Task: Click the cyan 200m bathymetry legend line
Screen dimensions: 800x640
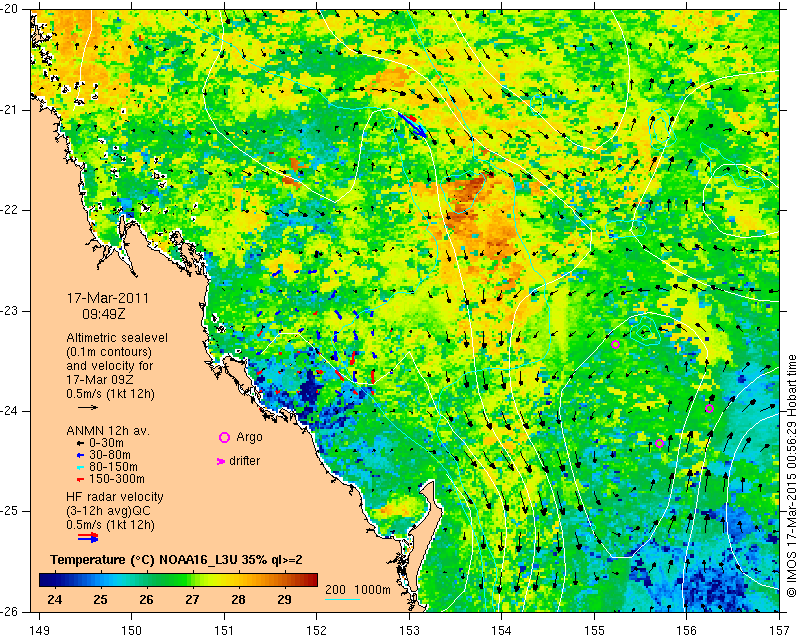Action: 342,599
